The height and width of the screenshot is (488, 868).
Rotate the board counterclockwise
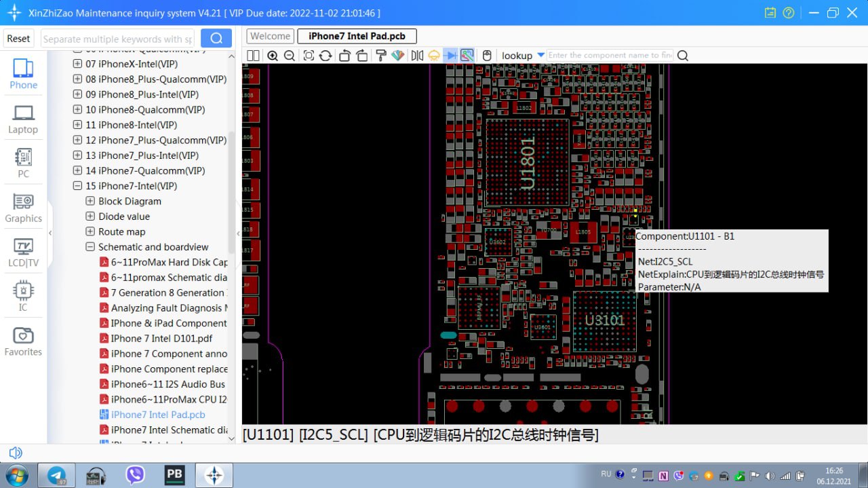344,56
